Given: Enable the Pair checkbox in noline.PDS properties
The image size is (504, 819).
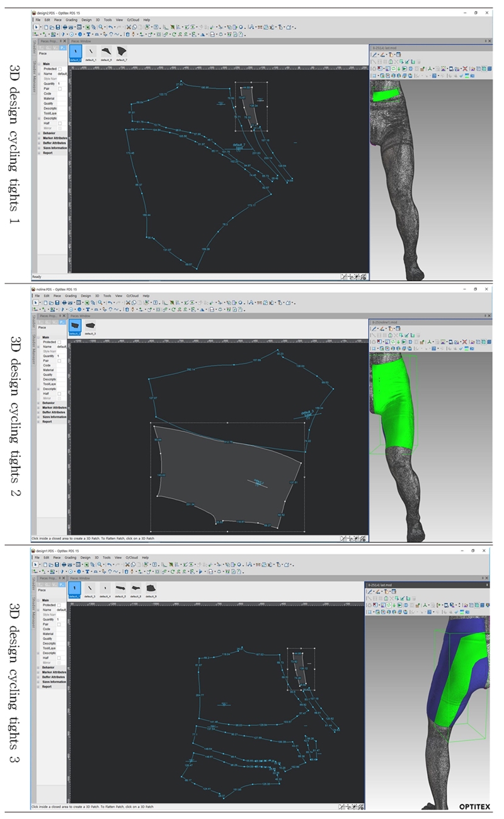Looking at the screenshot, I should pos(60,361).
